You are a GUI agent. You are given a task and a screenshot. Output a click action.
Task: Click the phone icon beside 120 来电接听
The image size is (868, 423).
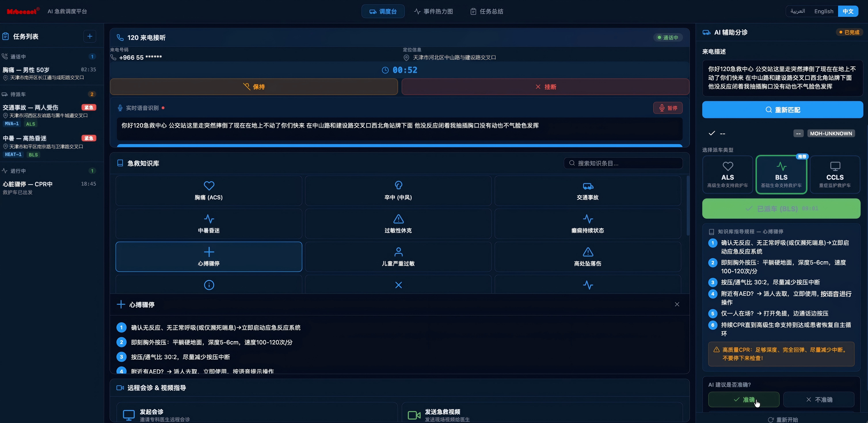click(x=120, y=37)
